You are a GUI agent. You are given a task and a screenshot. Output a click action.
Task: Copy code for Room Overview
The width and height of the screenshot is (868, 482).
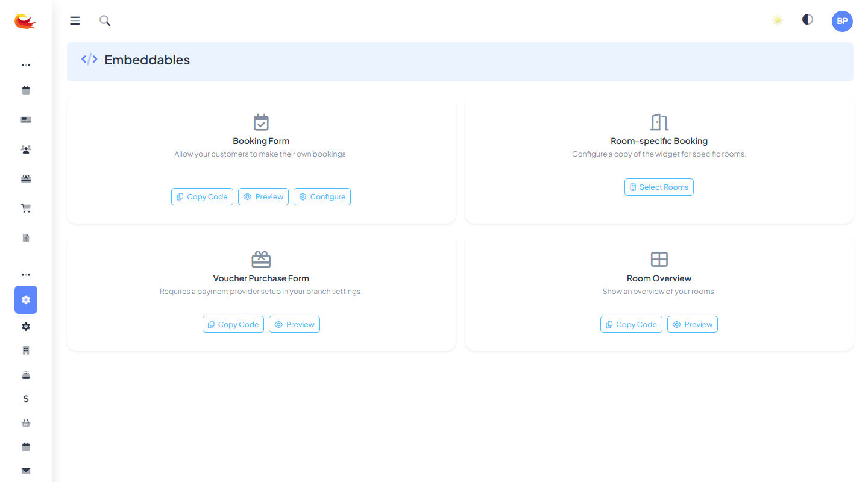coord(631,325)
